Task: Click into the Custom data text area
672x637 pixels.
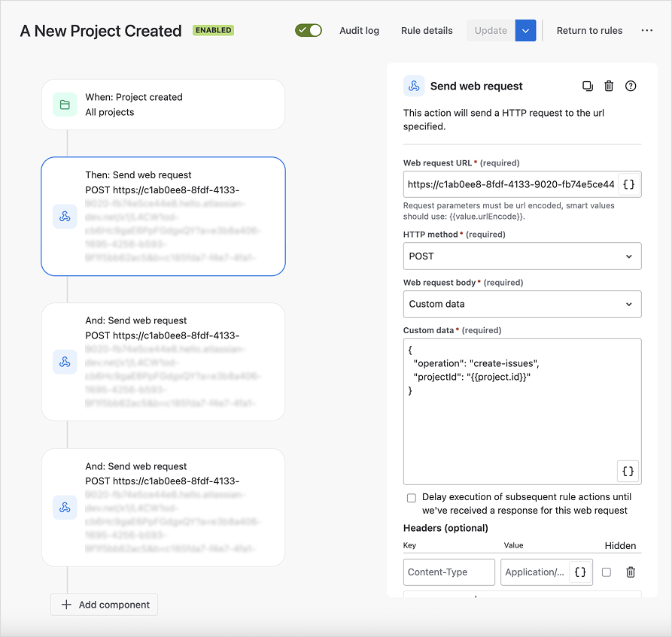Action: click(x=512, y=429)
